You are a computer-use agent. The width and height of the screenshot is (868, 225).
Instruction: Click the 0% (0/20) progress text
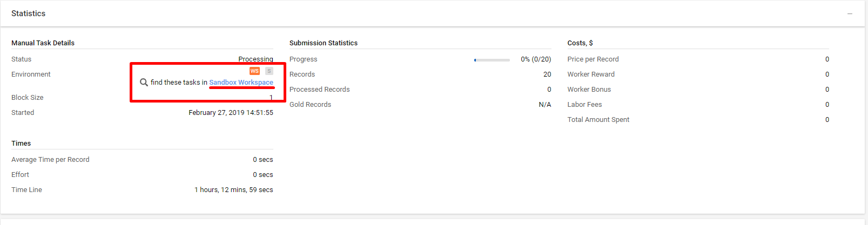[x=536, y=59]
